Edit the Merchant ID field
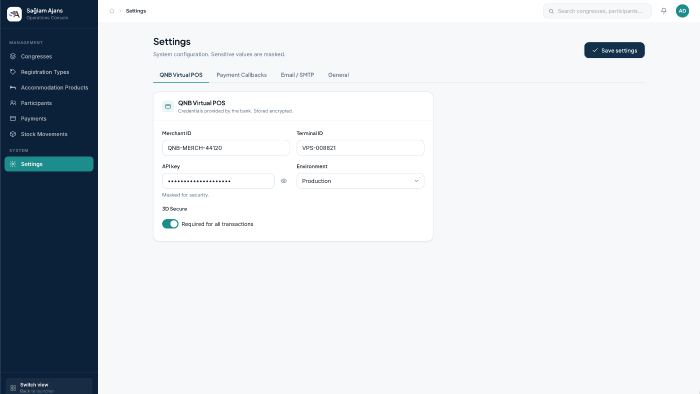 click(225, 148)
